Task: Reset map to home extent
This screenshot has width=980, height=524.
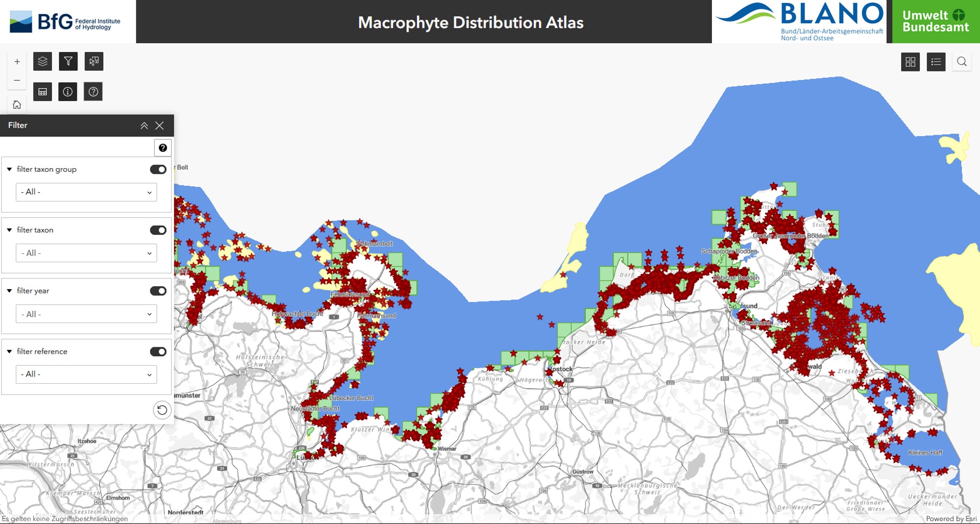Action: pos(17,104)
